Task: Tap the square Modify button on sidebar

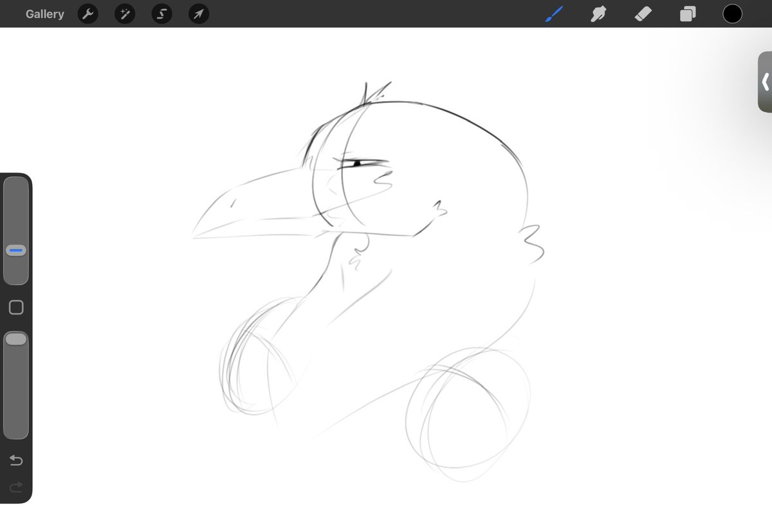Action: [x=16, y=307]
